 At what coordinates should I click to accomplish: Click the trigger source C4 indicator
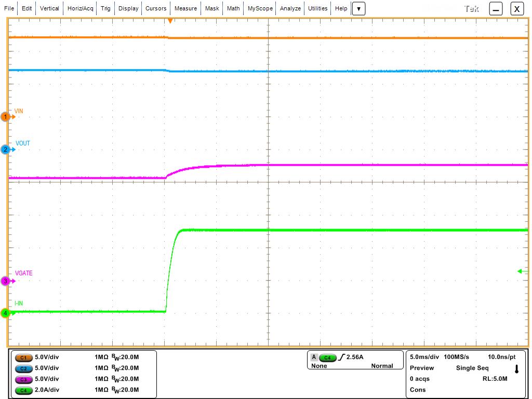(327, 357)
